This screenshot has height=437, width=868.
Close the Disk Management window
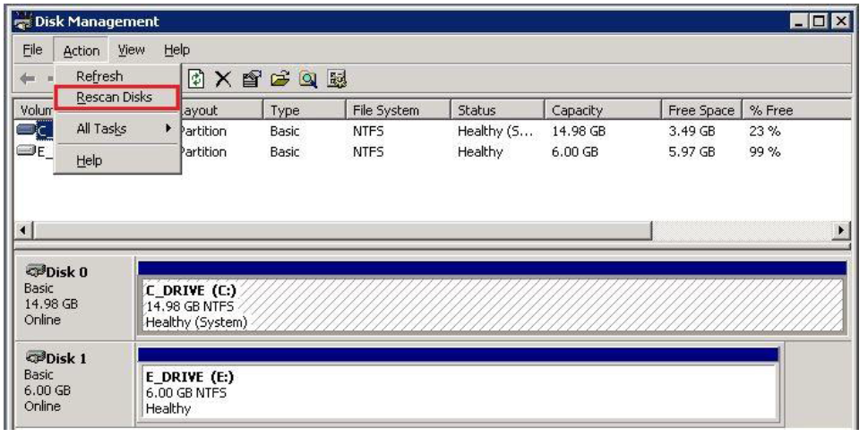click(840, 21)
